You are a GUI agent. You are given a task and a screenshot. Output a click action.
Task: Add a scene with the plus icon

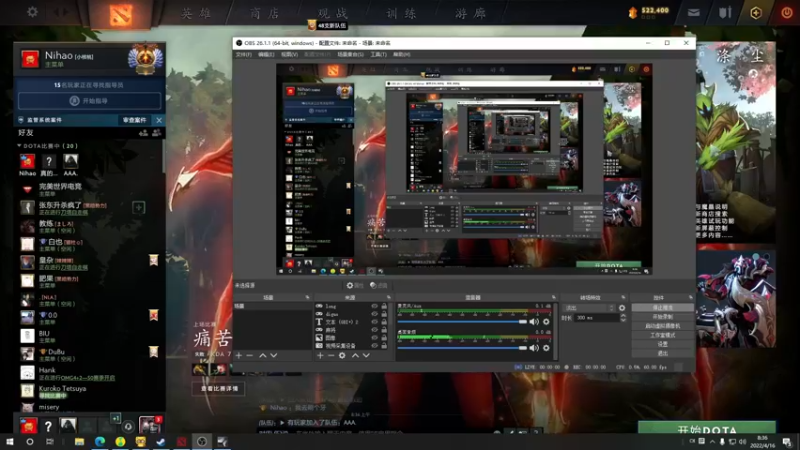point(239,355)
